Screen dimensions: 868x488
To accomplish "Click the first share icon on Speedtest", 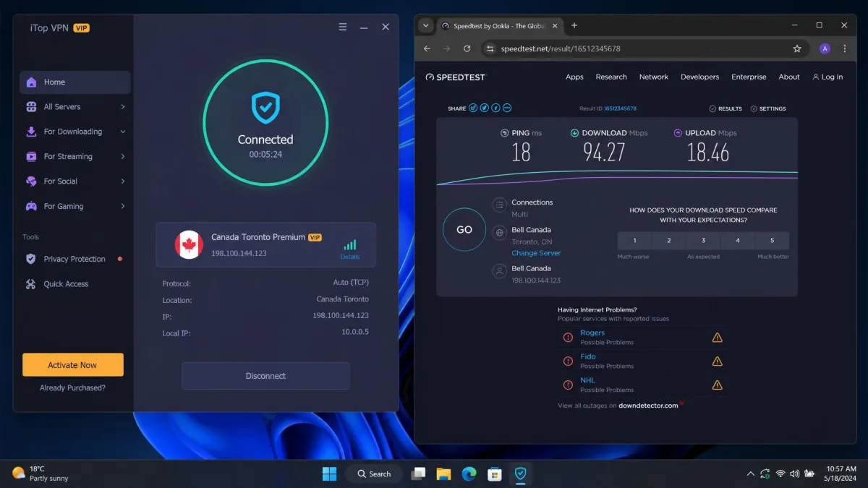I will 473,108.
